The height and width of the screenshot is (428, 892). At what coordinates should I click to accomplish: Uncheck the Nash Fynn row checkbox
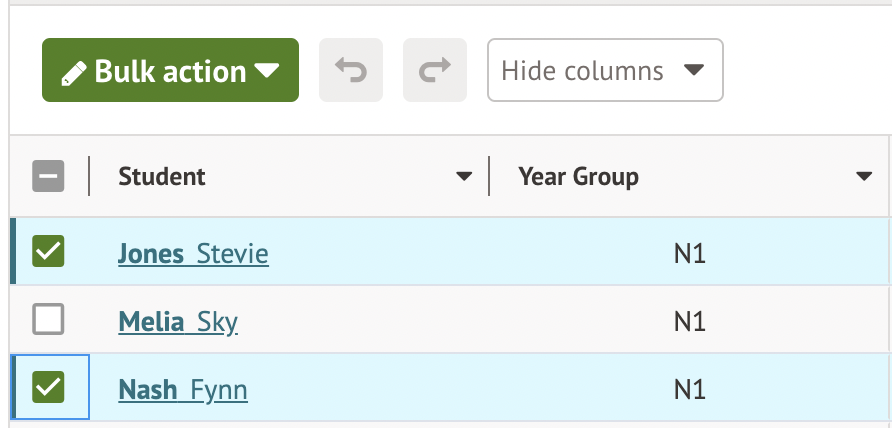[48, 387]
